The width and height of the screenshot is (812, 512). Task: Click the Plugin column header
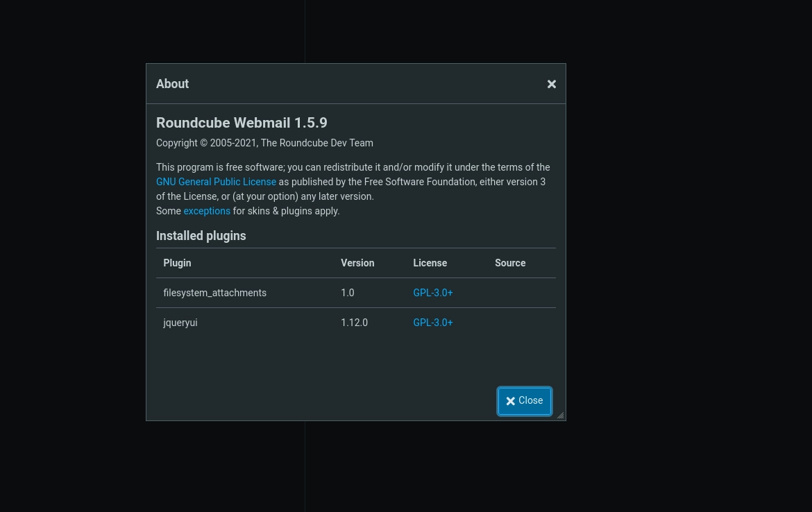coord(177,263)
